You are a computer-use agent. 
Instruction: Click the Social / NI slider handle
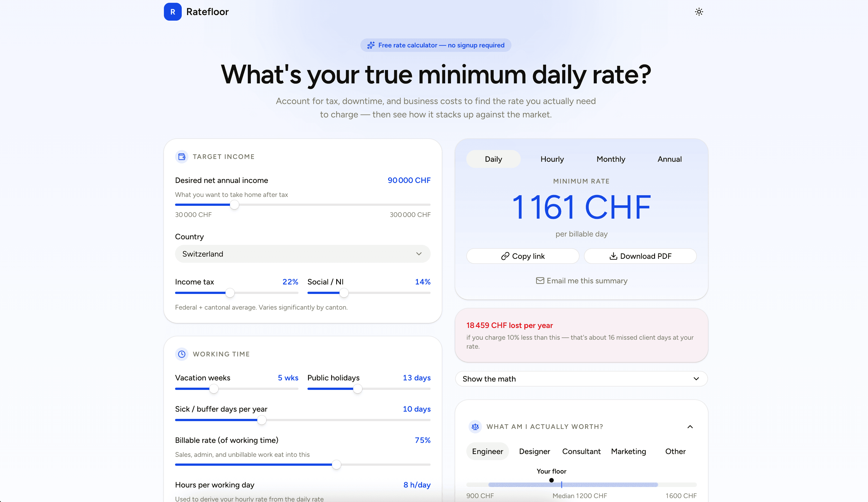(344, 293)
